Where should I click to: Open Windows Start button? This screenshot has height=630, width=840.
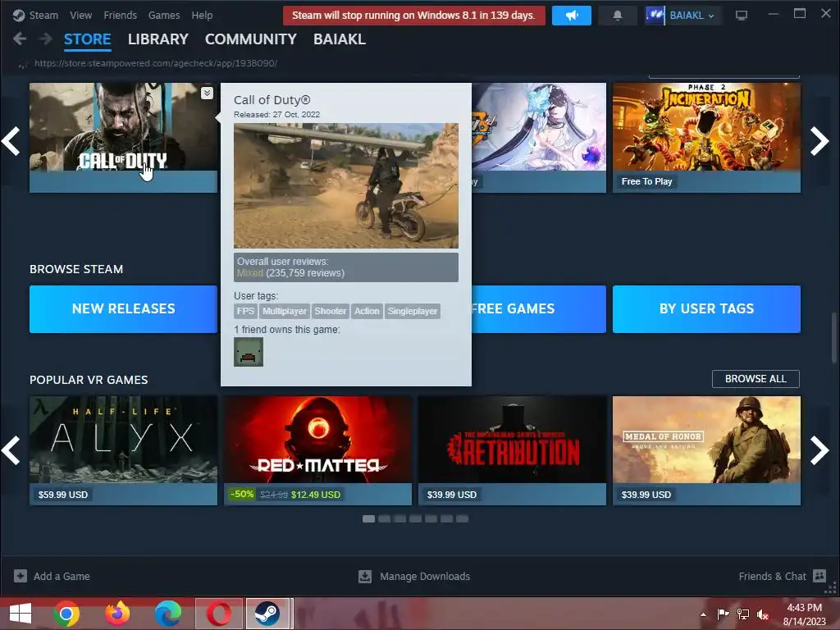point(21,614)
